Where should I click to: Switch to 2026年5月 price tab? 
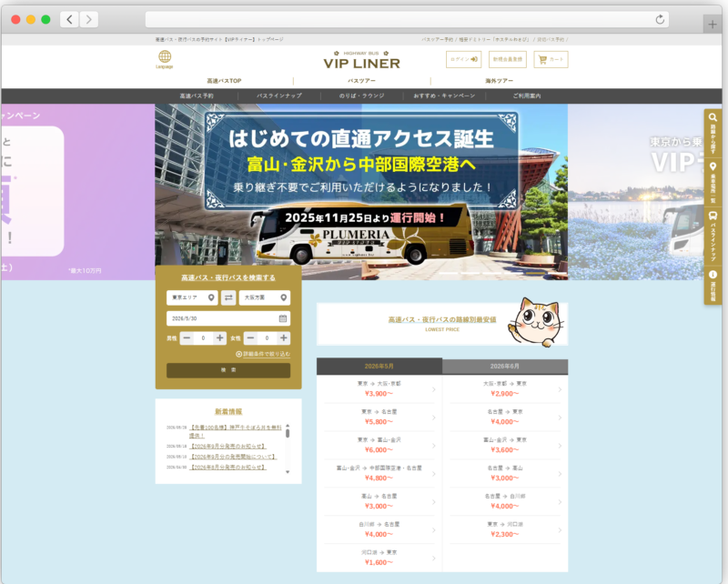click(379, 367)
